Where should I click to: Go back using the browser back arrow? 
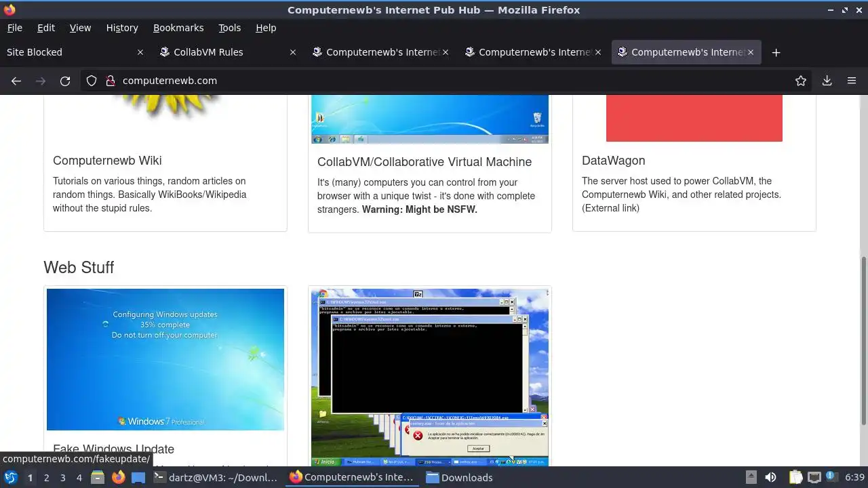[16, 81]
